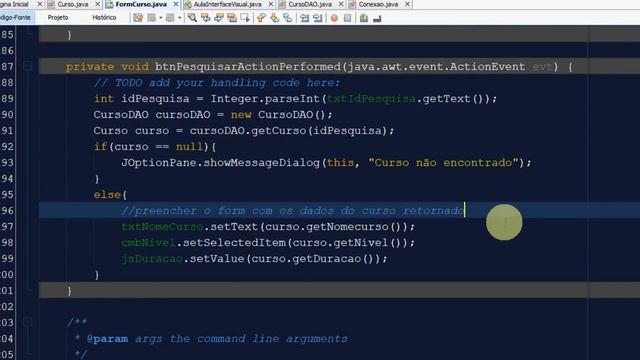Go to Previous Bookmark icon
The height and width of the screenshot is (360, 640).
pyautogui.click(x=261, y=18)
